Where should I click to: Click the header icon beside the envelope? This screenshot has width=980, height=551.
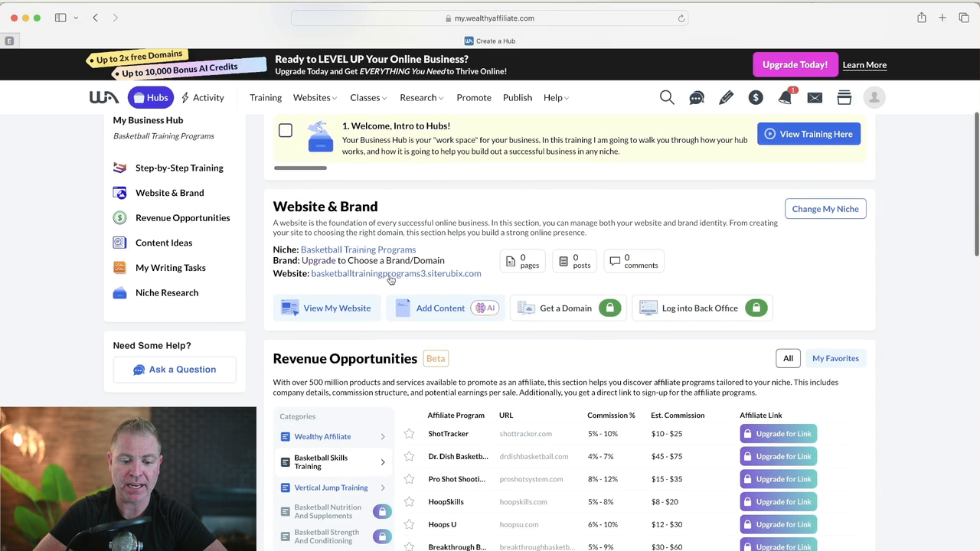coord(844,97)
